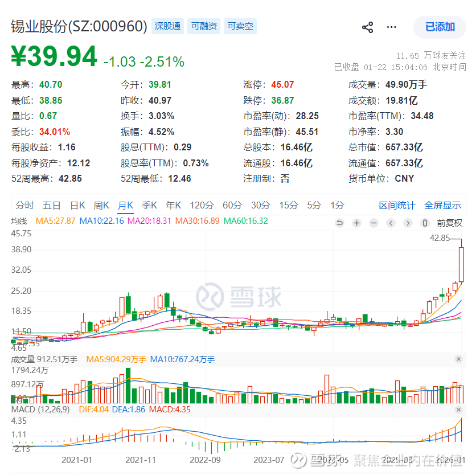Click the 2021-01 date axis label

[77, 460]
